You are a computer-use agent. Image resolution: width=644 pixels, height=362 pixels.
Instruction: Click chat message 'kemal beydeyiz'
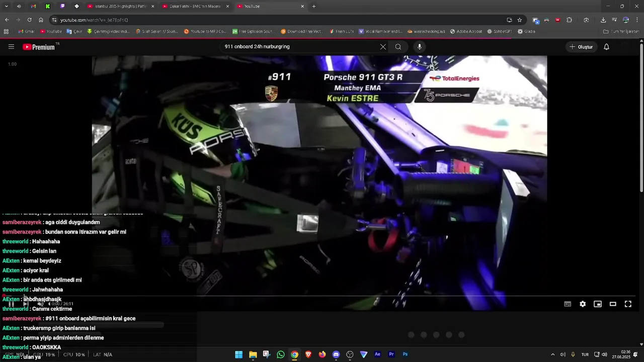[42, 261]
